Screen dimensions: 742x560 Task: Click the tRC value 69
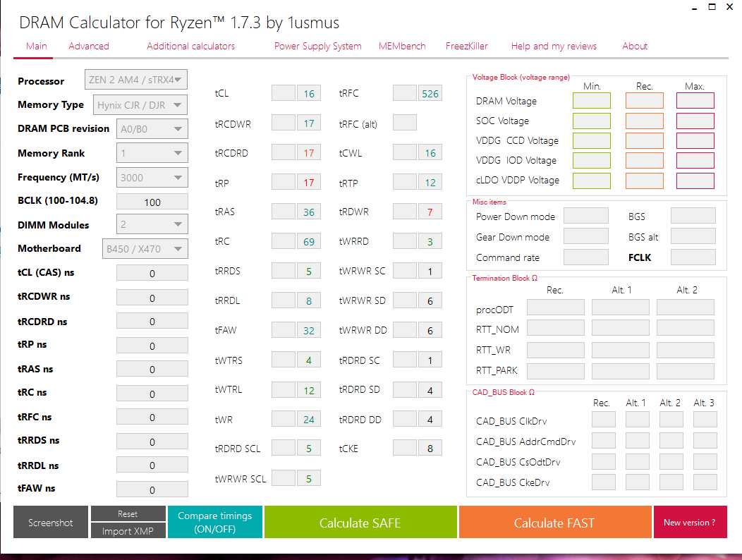309,241
